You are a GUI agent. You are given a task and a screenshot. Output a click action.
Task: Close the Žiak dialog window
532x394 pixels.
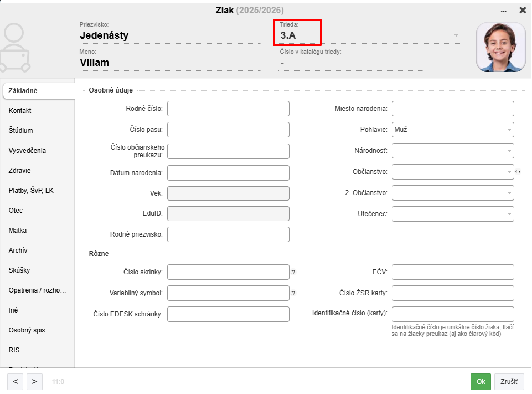click(x=523, y=10)
